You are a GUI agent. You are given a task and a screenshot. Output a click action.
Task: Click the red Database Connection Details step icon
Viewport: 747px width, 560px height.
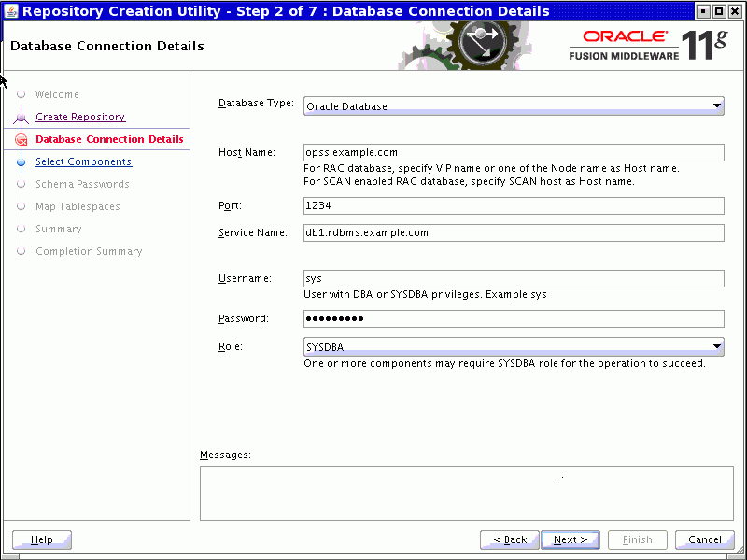click(x=21, y=139)
